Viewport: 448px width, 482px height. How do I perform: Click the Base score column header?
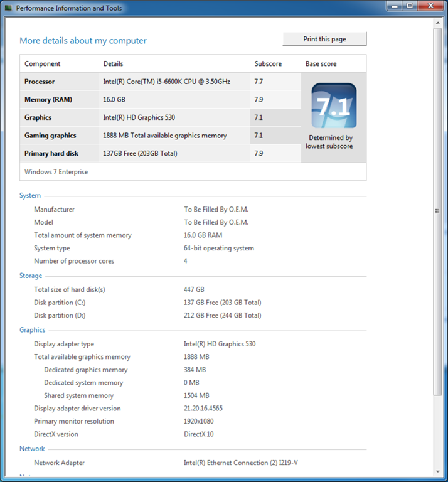coord(321,63)
